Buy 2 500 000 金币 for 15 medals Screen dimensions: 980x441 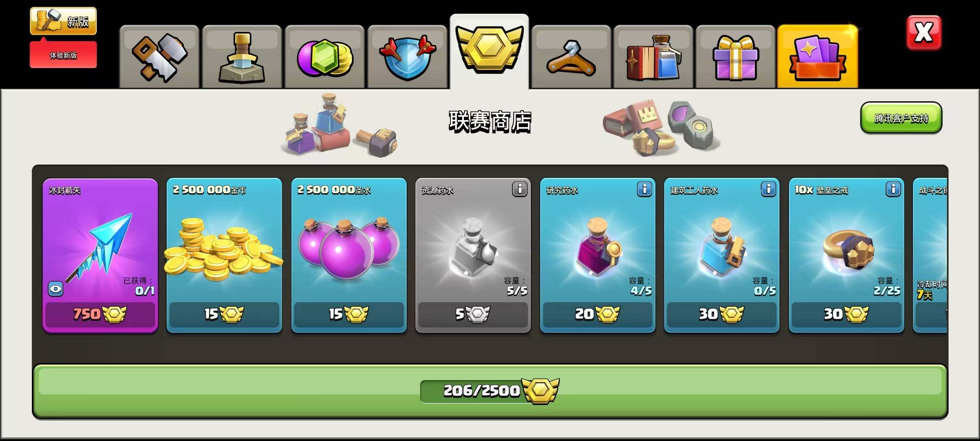(224, 314)
